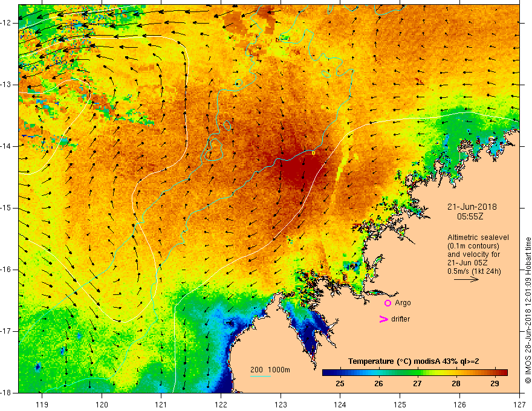Click the drifter legend label
The height and width of the screenshot is (411, 532).
point(400,319)
